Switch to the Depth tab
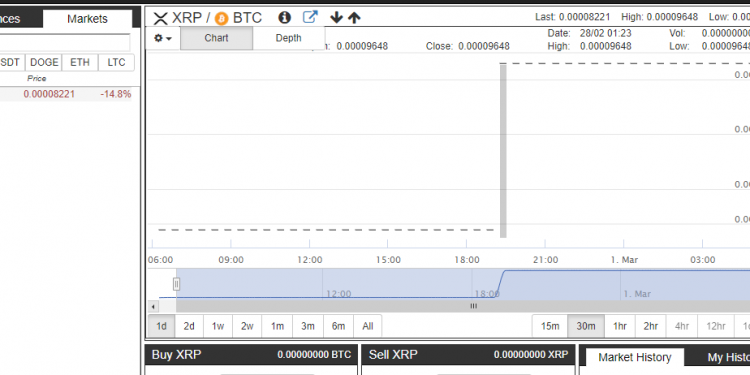 coord(288,38)
